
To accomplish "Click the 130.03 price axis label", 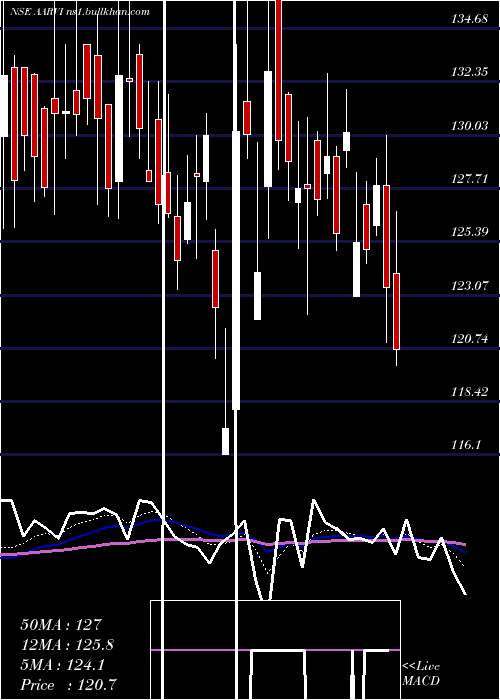I will pos(470,126).
